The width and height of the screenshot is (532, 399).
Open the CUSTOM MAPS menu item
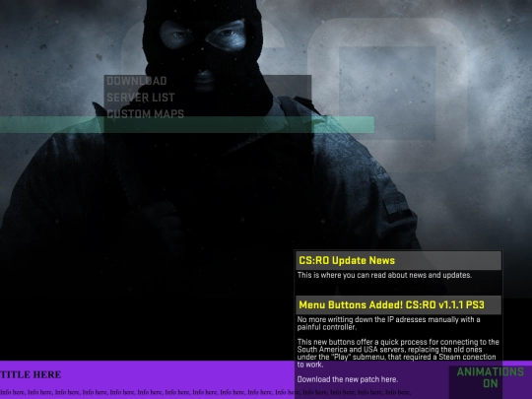click(x=146, y=114)
